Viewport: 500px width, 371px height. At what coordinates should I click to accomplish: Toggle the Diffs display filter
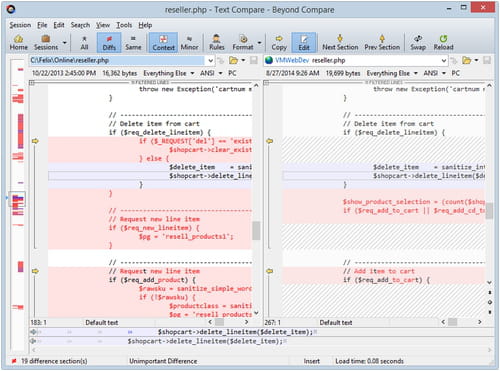pos(109,43)
